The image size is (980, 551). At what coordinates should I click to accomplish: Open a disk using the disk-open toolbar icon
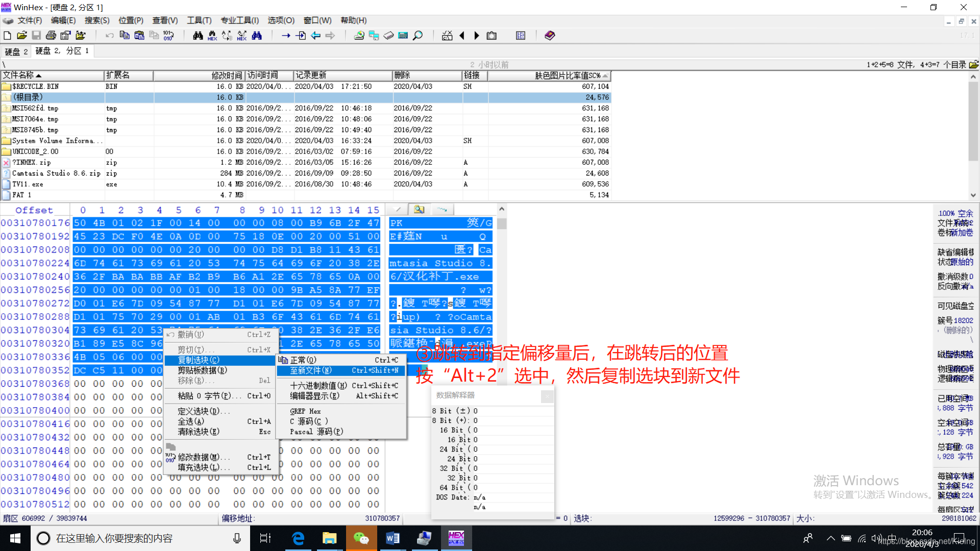tap(359, 35)
